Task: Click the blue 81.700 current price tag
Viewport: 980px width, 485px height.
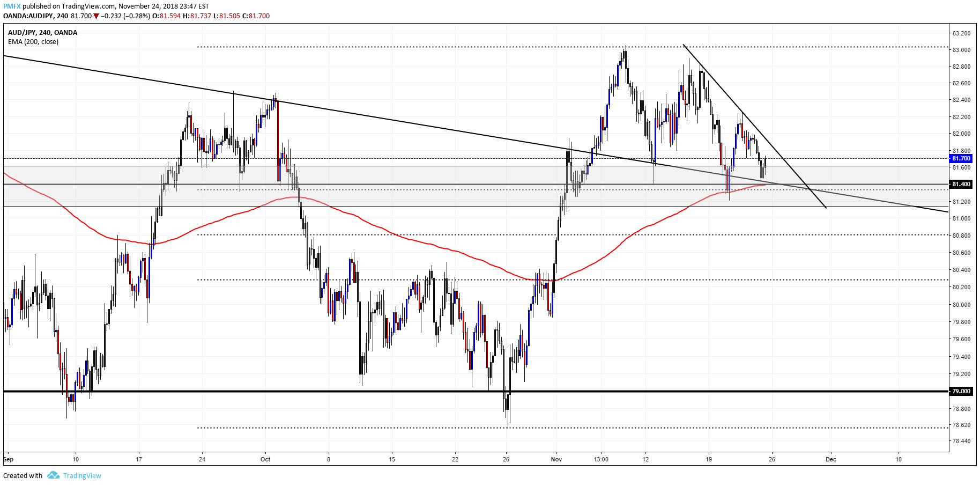Action: (x=961, y=159)
